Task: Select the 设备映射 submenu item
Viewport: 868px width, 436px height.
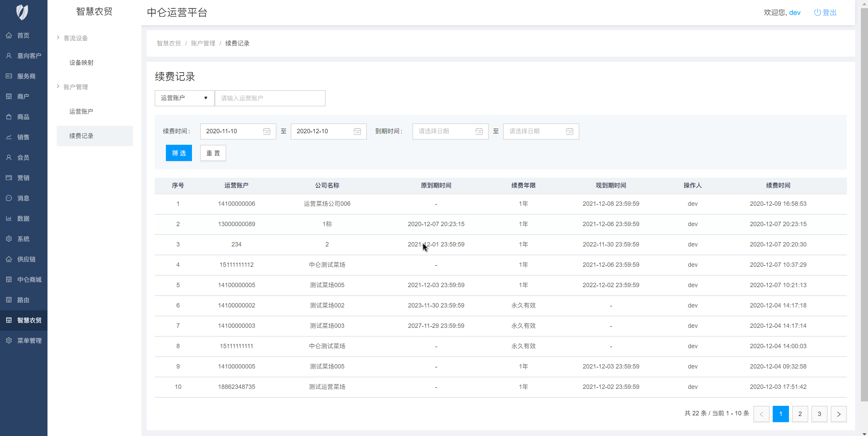Action: click(81, 63)
